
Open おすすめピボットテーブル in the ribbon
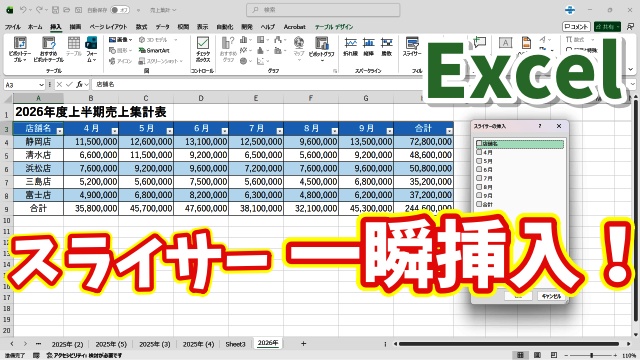(x=49, y=49)
